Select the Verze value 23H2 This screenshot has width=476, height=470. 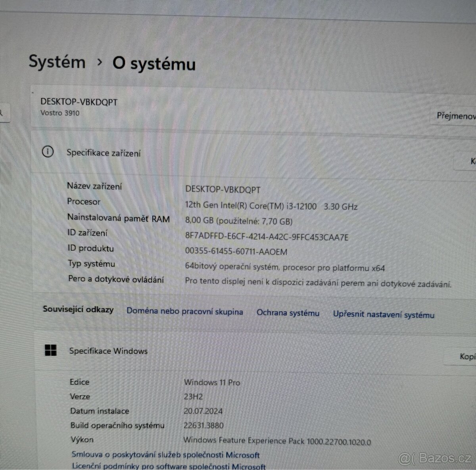point(193,396)
